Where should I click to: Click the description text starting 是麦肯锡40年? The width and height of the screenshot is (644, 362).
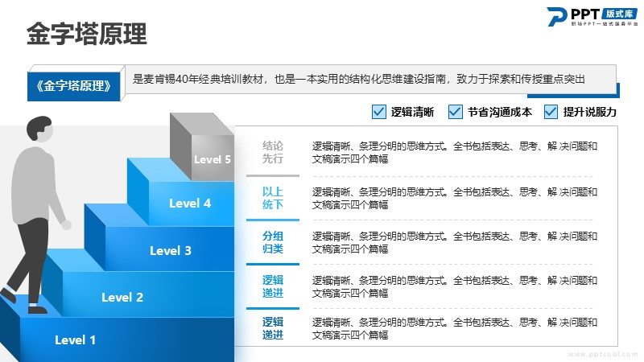pos(358,79)
